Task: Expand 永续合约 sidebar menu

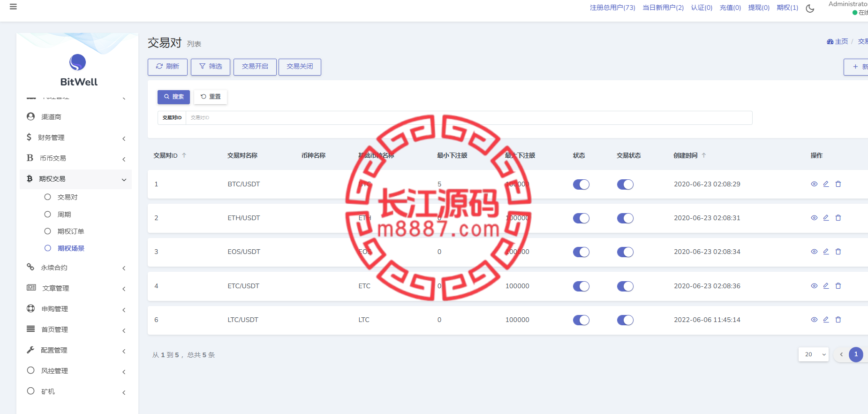Action: click(75, 268)
